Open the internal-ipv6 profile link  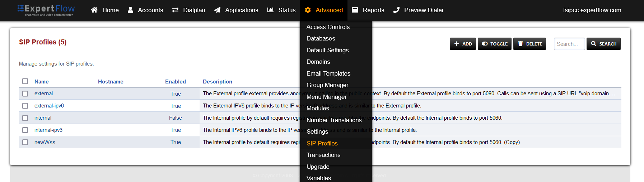[48, 130]
